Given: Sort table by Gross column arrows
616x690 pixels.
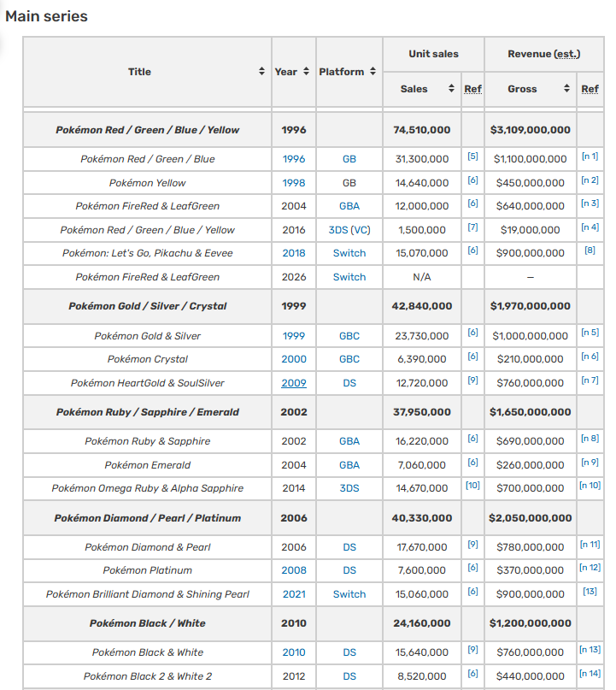Looking at the screenshot, I should [x=566, y=88].
